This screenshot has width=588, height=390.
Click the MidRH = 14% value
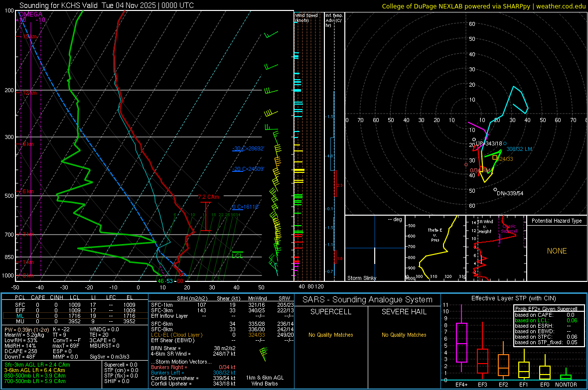point(20,346)
